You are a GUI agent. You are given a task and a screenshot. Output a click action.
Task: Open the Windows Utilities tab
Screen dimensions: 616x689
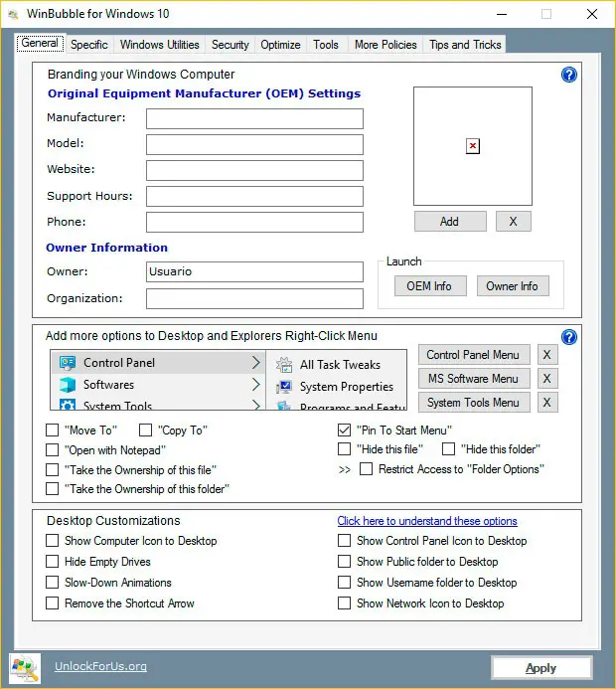pos(159,45)
